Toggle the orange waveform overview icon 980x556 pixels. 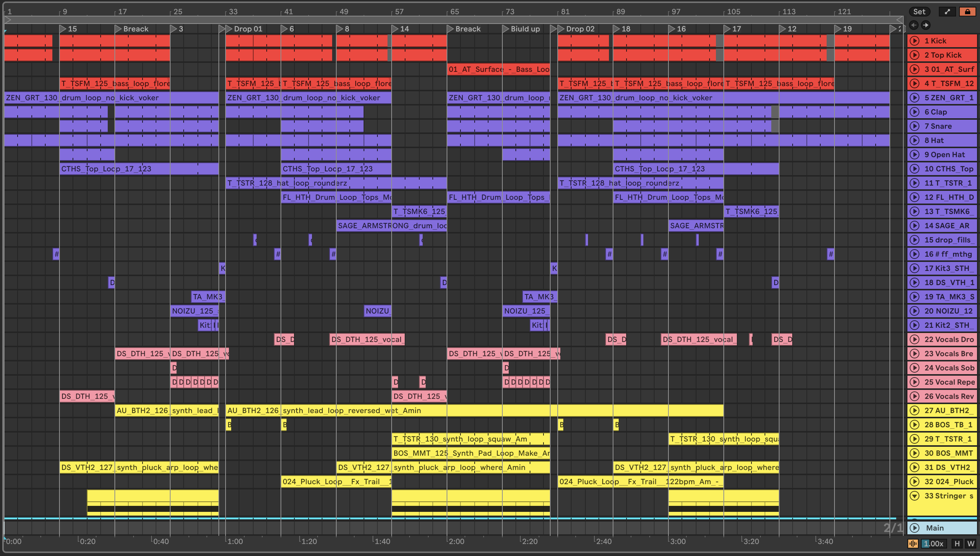(913, 543)
